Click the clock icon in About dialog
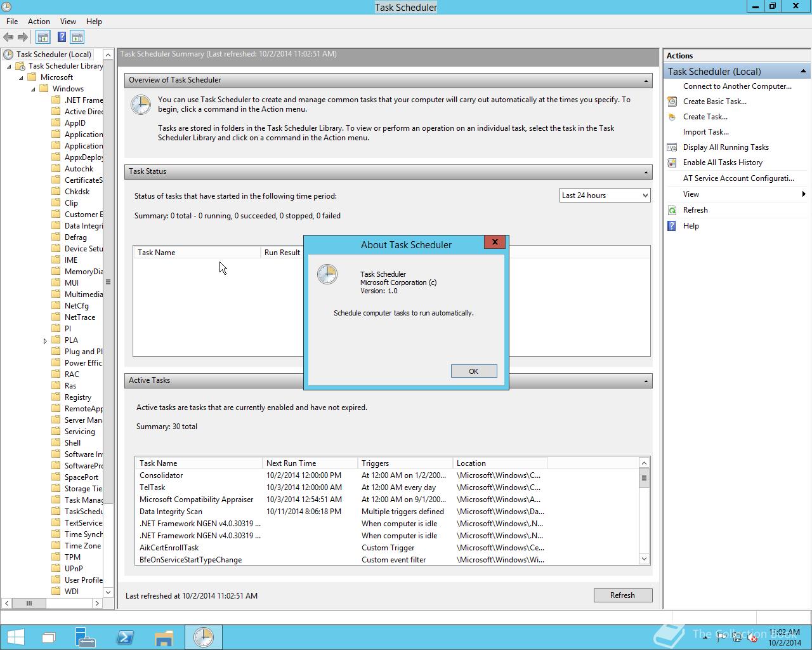812x650 pixels. coord(327,274)
